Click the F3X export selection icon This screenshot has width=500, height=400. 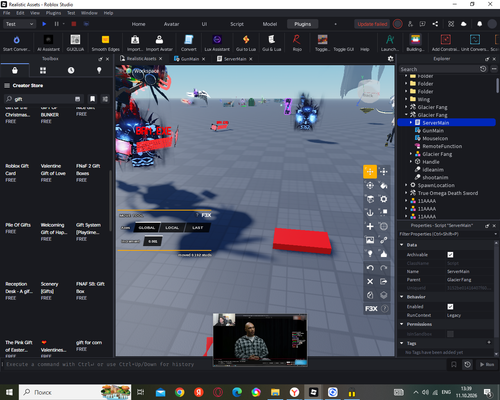(384, 282)
